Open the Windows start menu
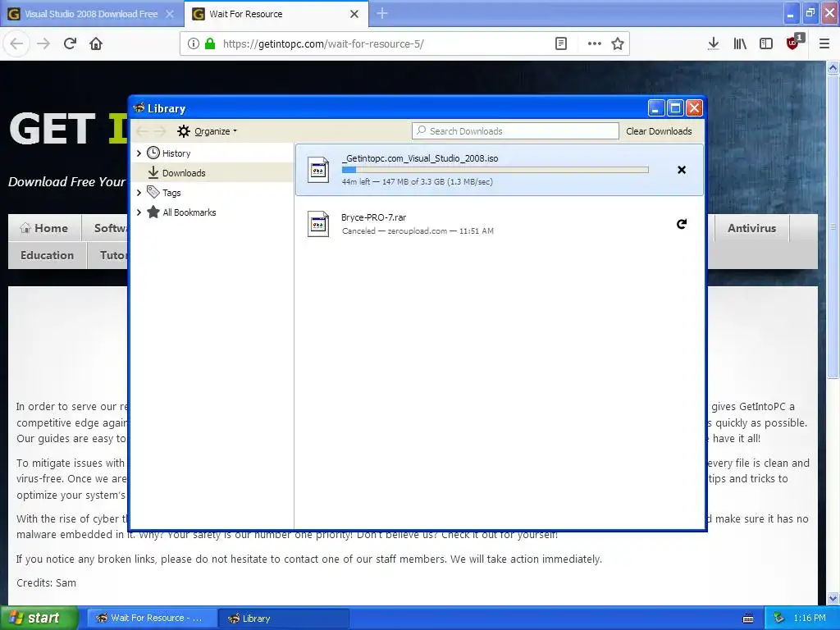The image size is (840, 630). pos(39,618)
